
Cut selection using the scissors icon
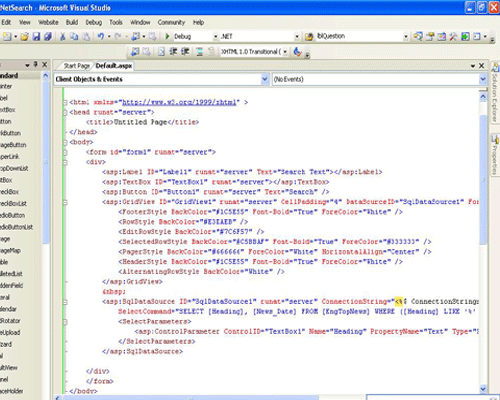(62, 36)
